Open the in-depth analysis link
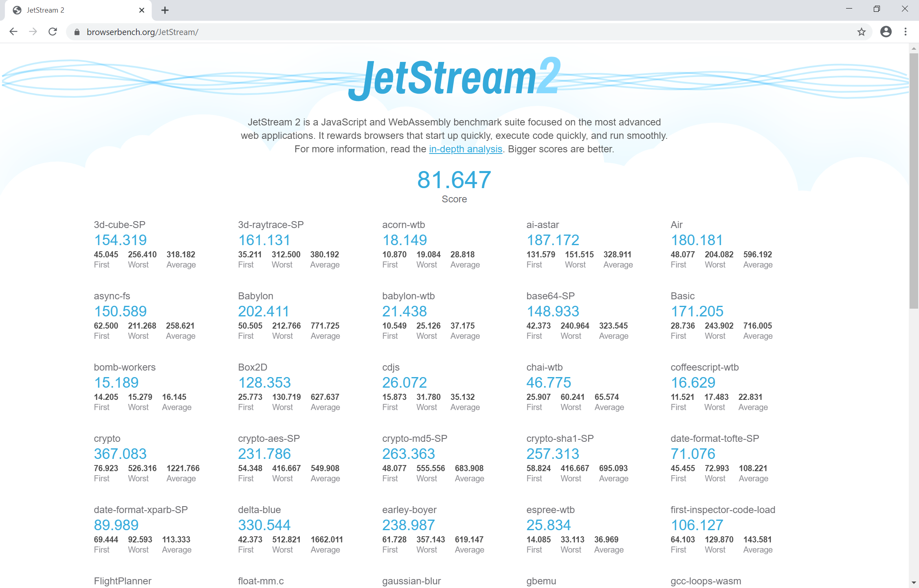919x588 pixels. pyautogui.click(x=465, y=149)
